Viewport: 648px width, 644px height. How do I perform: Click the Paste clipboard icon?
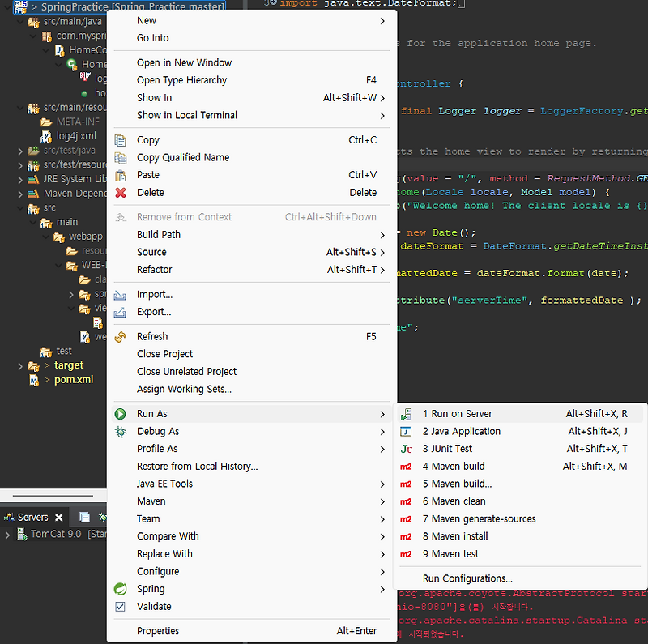point(120,175)
